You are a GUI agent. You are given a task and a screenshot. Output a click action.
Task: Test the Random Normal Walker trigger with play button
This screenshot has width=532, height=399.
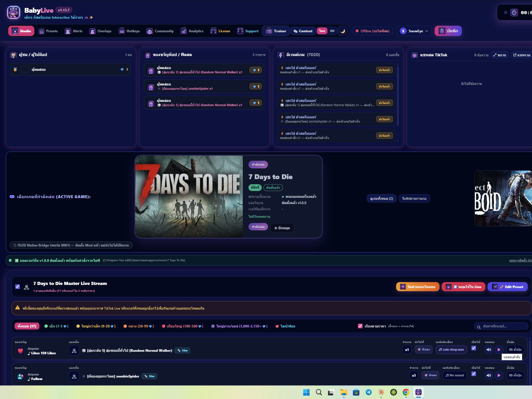(499, 349)
